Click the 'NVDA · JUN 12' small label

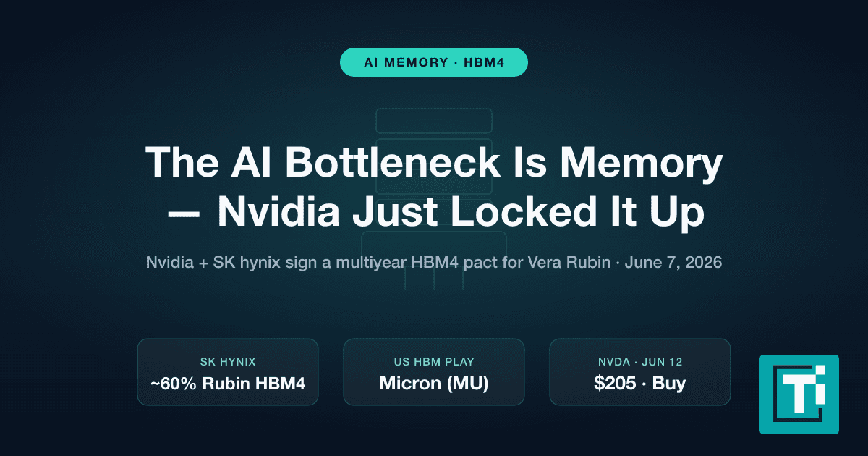640,361
